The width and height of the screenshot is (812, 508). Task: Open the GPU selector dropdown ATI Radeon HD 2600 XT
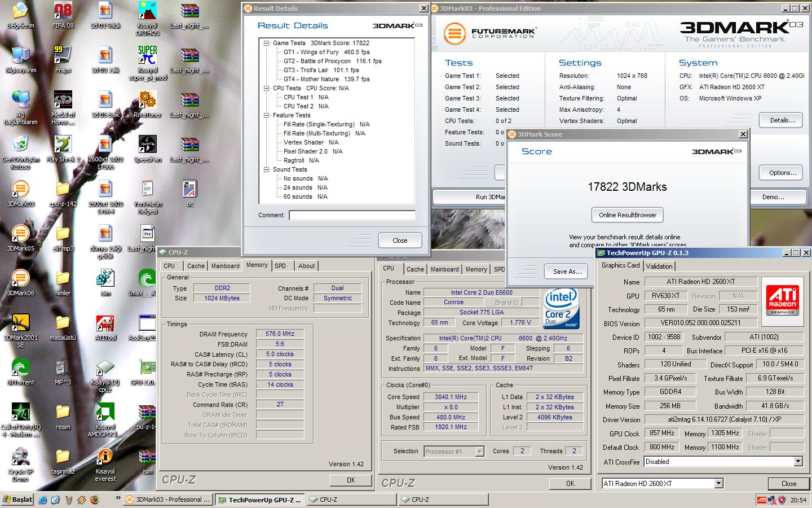(x=718, y=484)
